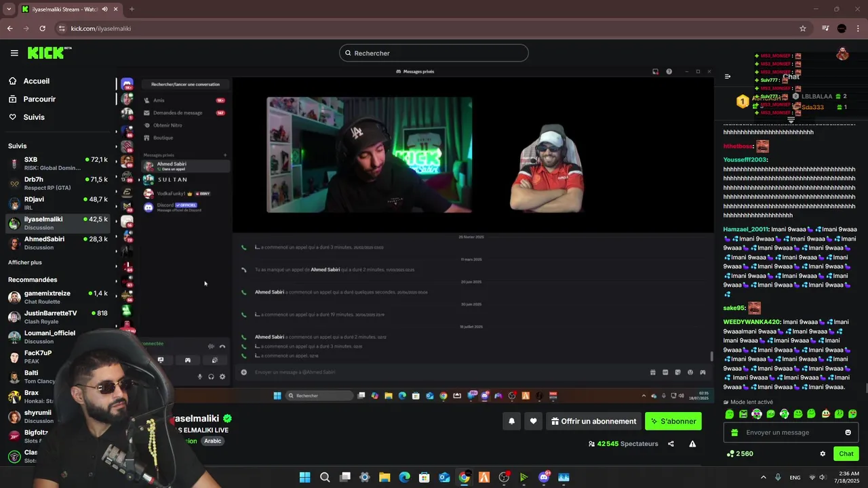This screenshot has width=868, height=488.
Task: Open Discord from taskbar
Action: 544,477
